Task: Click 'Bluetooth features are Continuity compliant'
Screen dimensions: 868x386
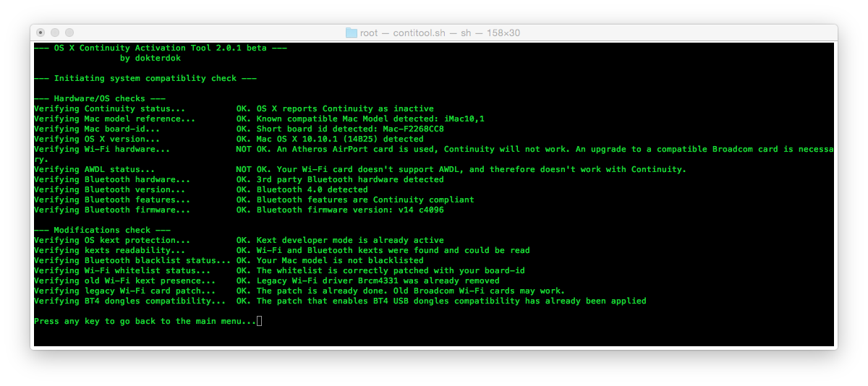Action: point(365,200)
